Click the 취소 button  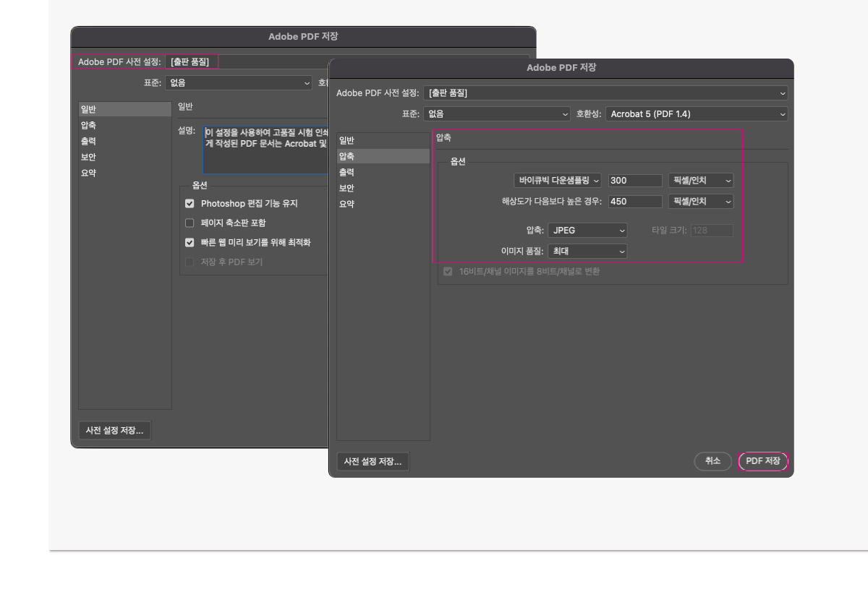pyautogui.click(x=712, y=461)
